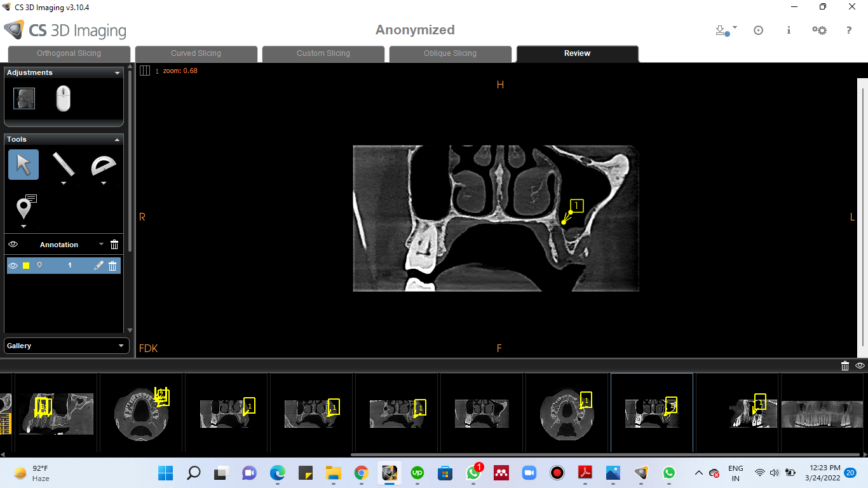Open the skull volume adjustment icon
Image resolution: width=868 pixels, height=488 pixels.
click(24, 98)
